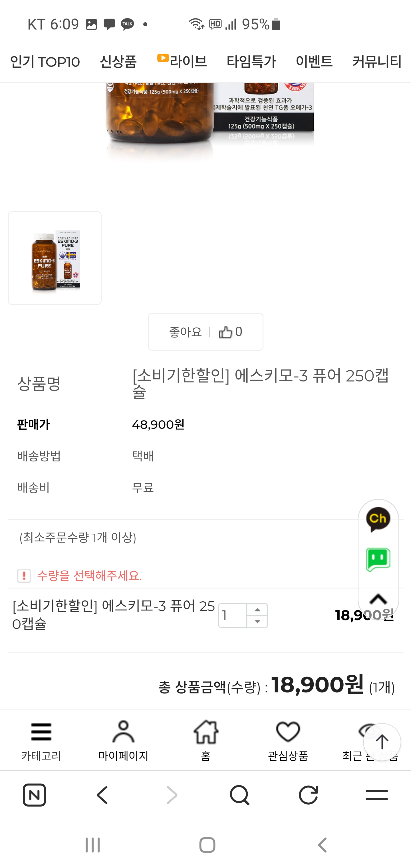Image resolution: width=411 pixels, height=868 pixels.
Task: Reload the page with refresh icon
Action: pos(308,795)
